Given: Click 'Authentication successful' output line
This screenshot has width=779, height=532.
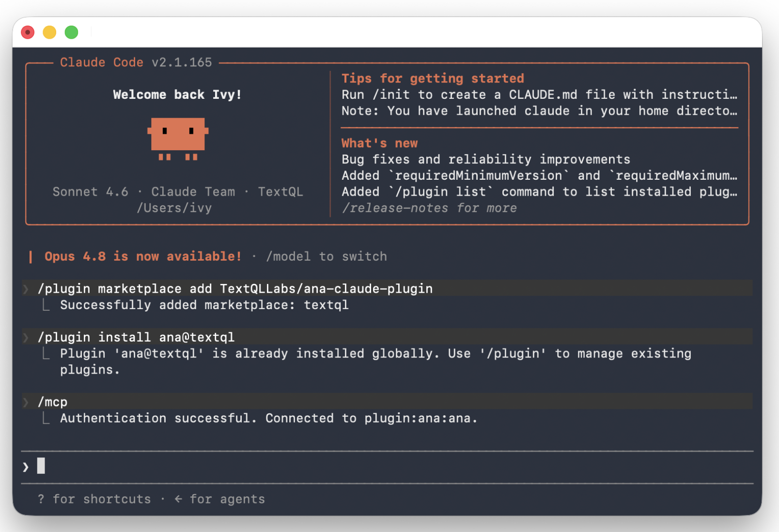Looking at the screenshot, I should coord(269,418).
